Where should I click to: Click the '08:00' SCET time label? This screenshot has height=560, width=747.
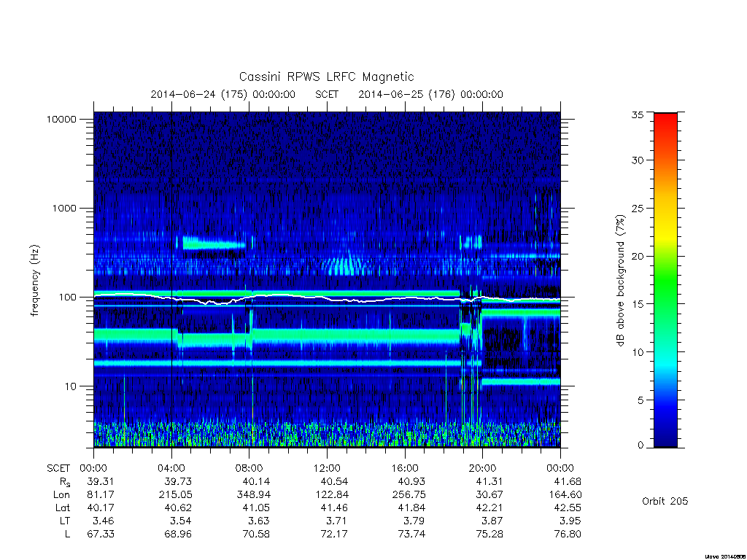point(249,468)
